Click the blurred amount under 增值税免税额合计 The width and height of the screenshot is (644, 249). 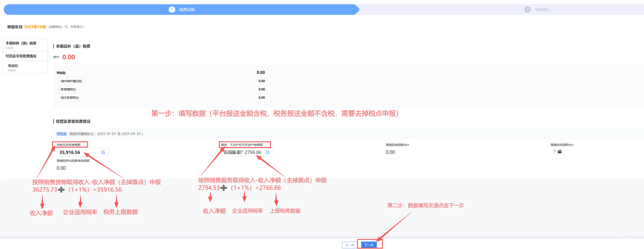pyautogui.click(x=557, y=152)
